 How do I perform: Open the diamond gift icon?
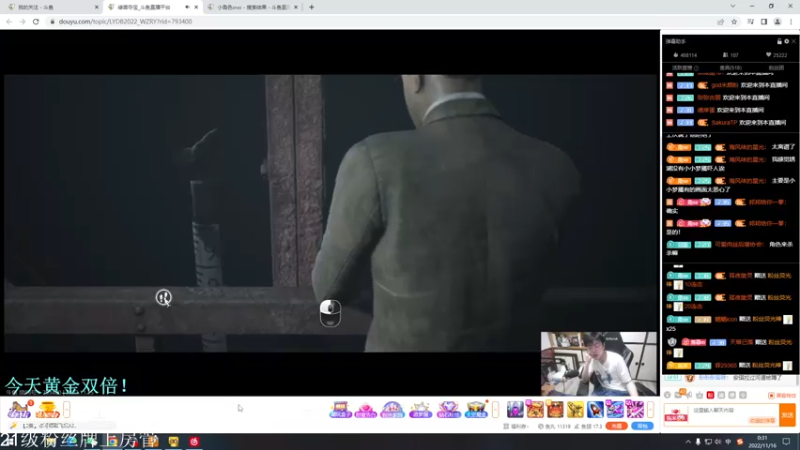coord(448,409)
